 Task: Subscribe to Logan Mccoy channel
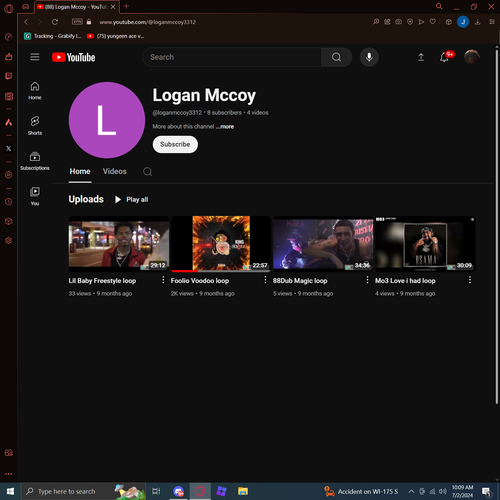pyautogui.click(x=175, y=144)
